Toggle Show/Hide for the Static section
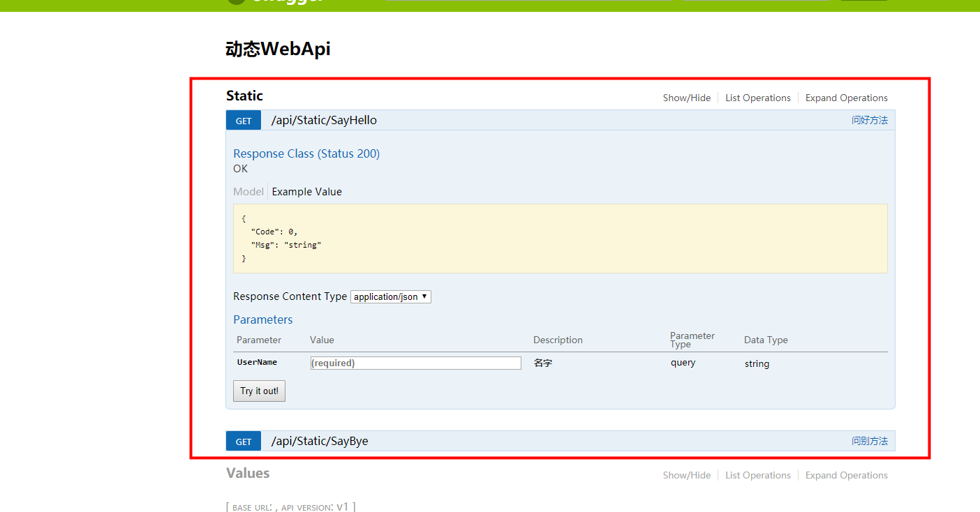 pos(686,98)
